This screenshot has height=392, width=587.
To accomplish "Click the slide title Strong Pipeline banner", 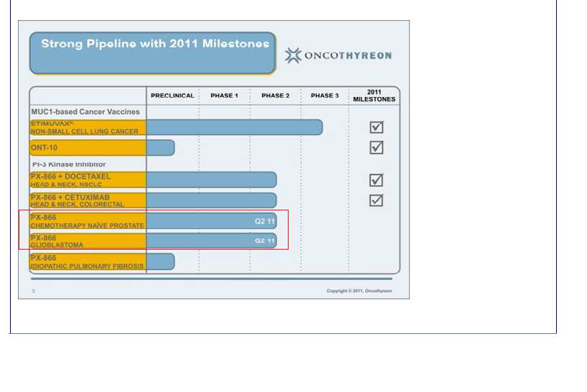I will 153,52.
